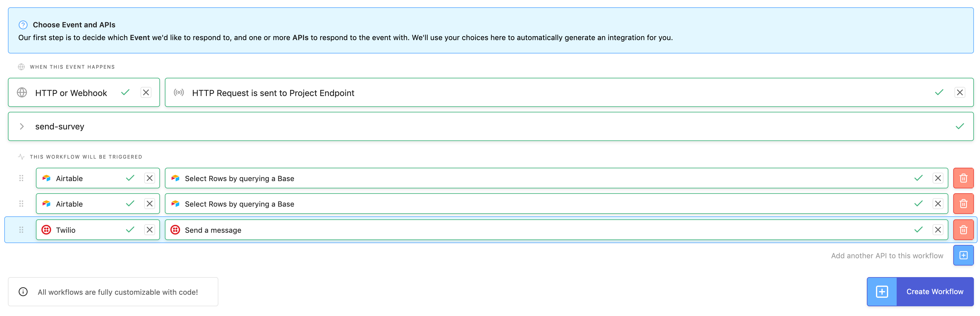
Task: Click the Twilio logo in the Twilio API field
Action: click(47, 230)
